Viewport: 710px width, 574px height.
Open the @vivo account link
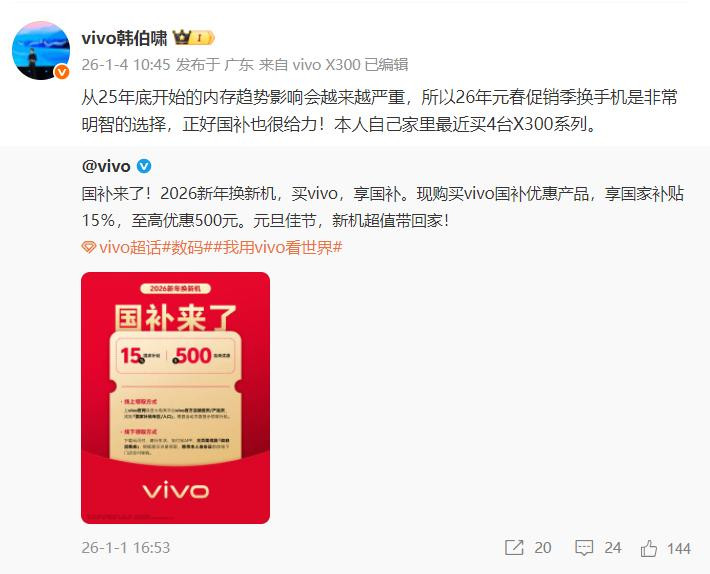pyautogui.click(x=106, y=167)
